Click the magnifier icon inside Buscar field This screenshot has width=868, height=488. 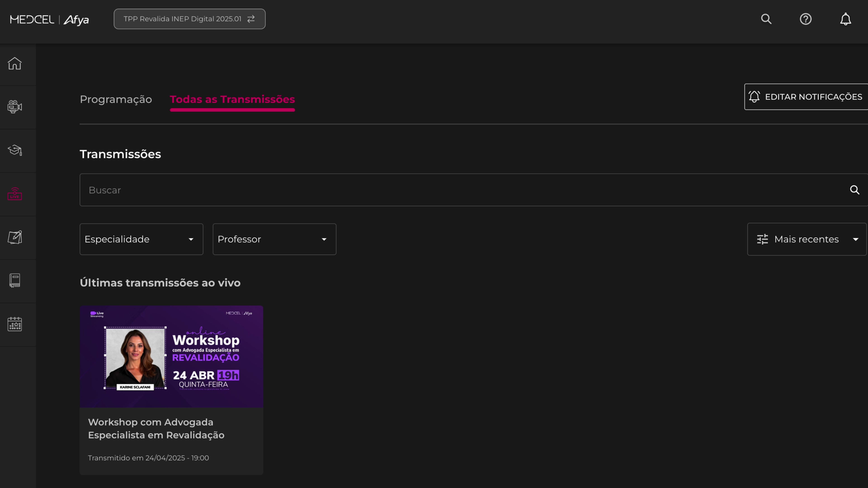[x=854, y=190]
